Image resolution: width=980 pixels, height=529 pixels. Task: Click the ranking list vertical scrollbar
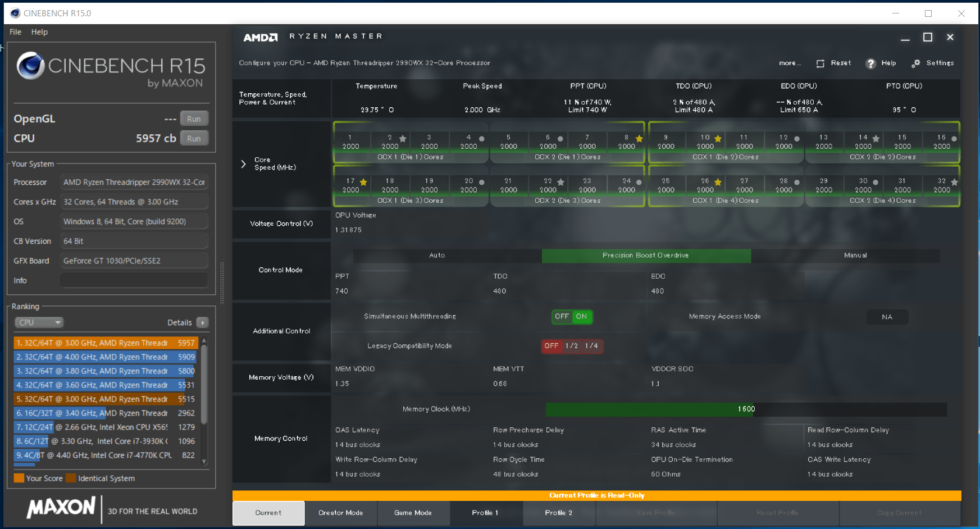coord(204,384)
